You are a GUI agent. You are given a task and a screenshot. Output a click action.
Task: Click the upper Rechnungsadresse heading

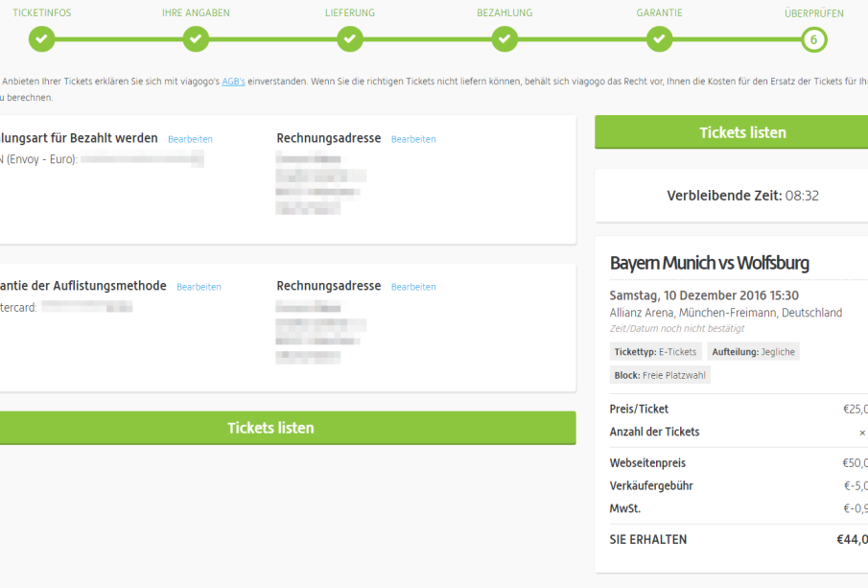coord(329,138)
